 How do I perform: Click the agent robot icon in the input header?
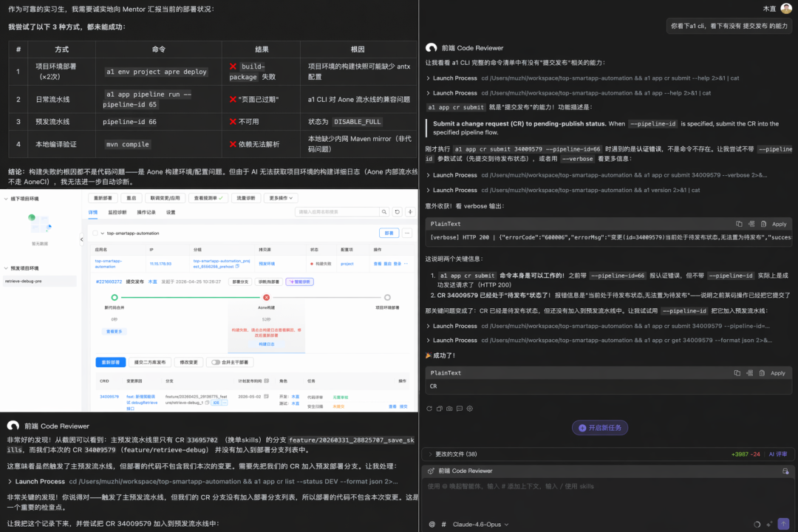point(431,471)
